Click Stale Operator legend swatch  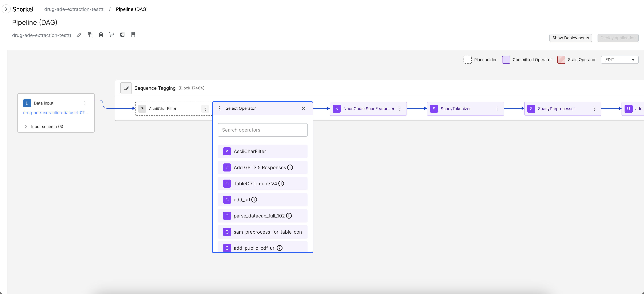[561, 60]
